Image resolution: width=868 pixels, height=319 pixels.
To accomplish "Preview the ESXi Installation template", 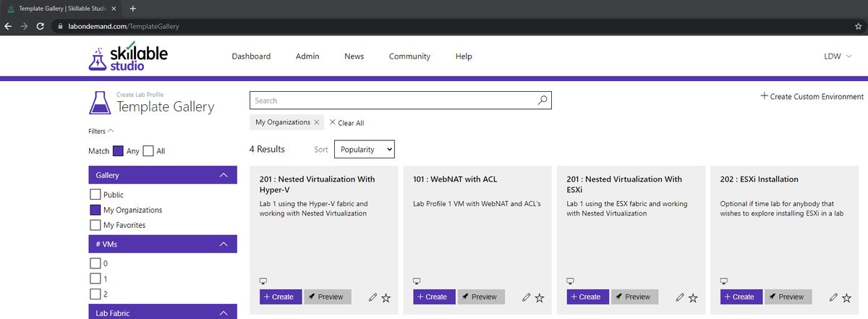I will 789,297.
